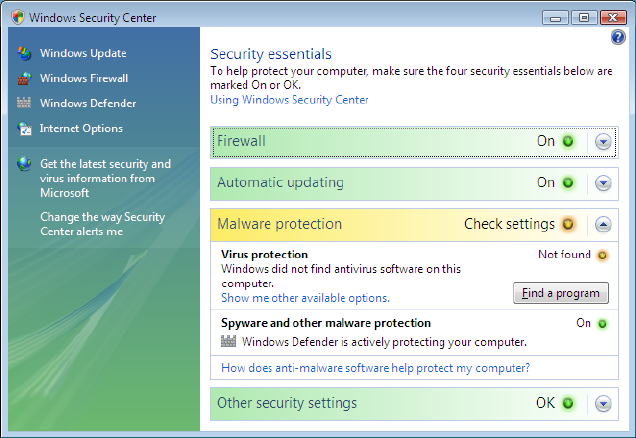Open the anti-malware software help link

[x=375, y=368]
